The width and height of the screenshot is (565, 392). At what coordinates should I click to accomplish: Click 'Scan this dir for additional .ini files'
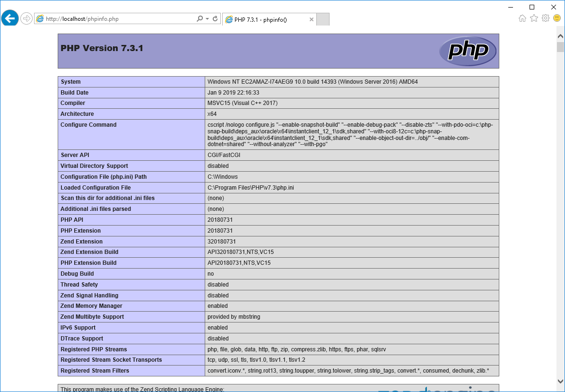pos(108,198)
